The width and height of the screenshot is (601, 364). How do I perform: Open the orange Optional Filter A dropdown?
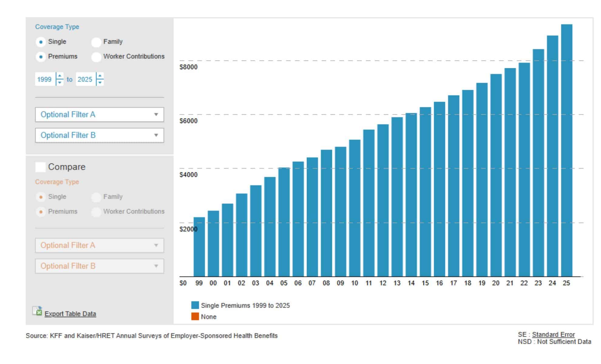[100, 245]
